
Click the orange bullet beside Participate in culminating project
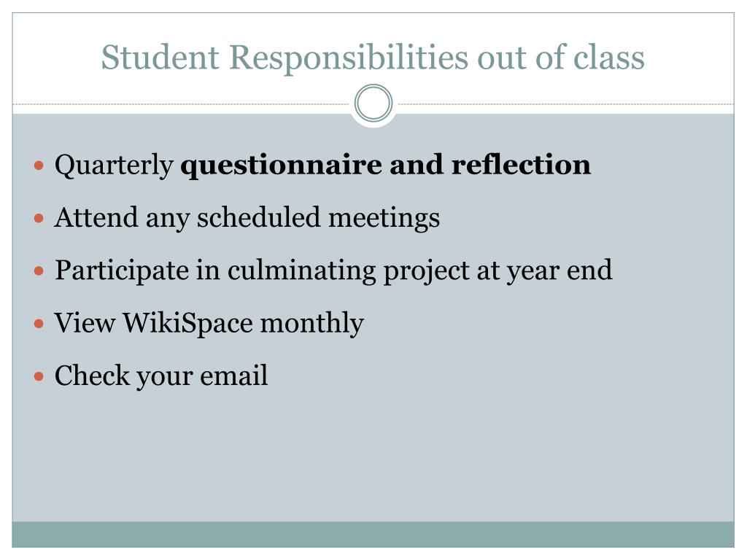[x=39, y=271]
